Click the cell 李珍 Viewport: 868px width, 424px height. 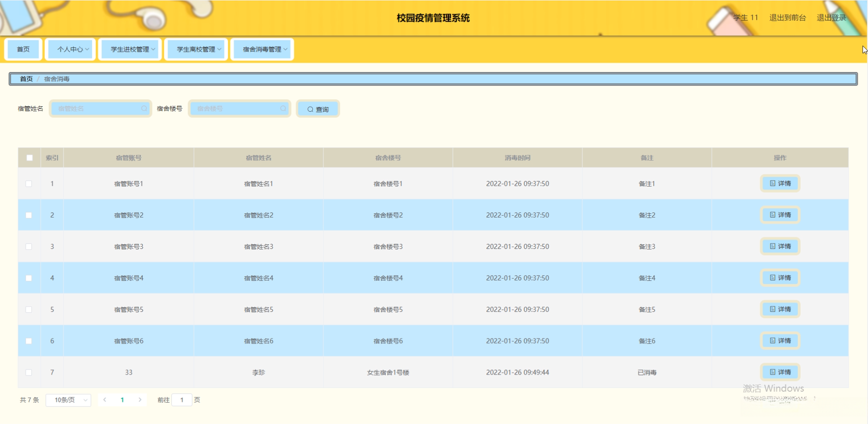coord(259,372)
